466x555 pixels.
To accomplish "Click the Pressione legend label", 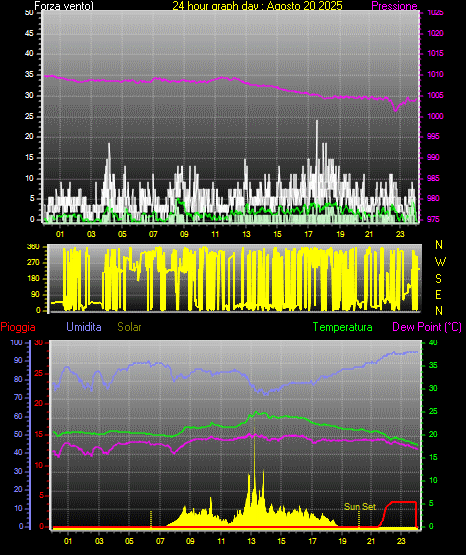I will pyautogui.click(x=394, y=6).
